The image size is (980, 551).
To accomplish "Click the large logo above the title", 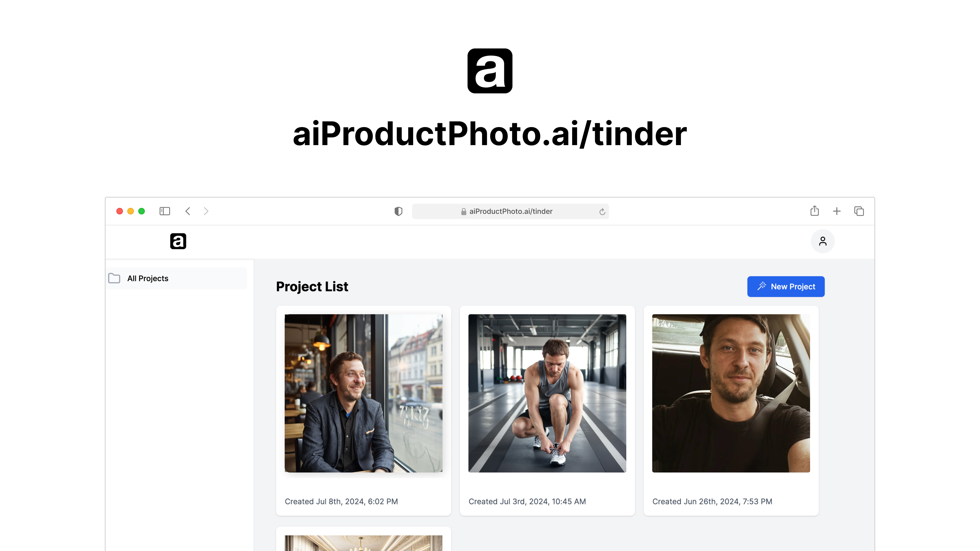I will tap(490, 71).
